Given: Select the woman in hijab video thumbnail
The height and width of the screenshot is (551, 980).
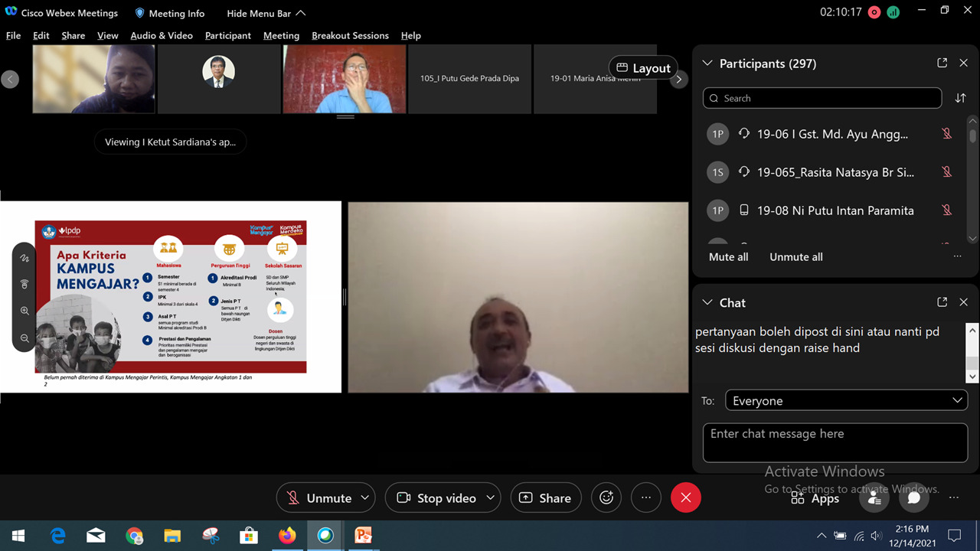Looking at the screenshot, I should tap(93, 79).
